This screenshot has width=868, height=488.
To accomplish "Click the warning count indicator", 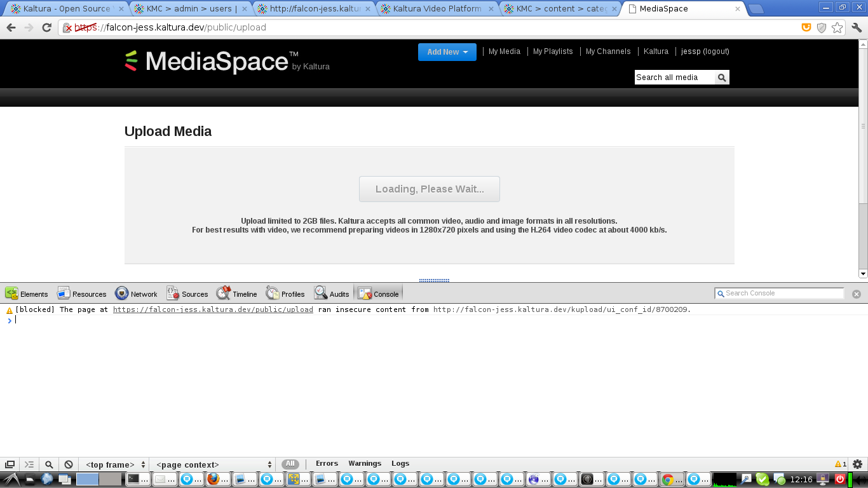I will tap(840, 464).
